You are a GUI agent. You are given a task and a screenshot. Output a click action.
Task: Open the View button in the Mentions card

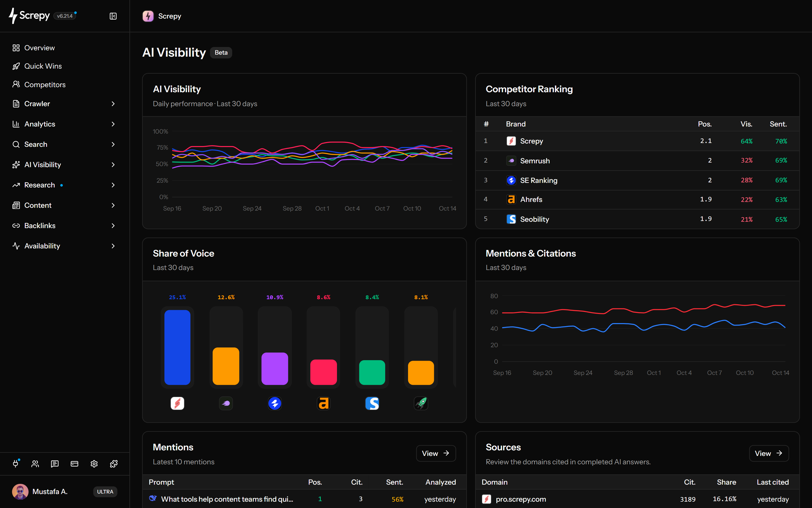(x=436, y=453)
